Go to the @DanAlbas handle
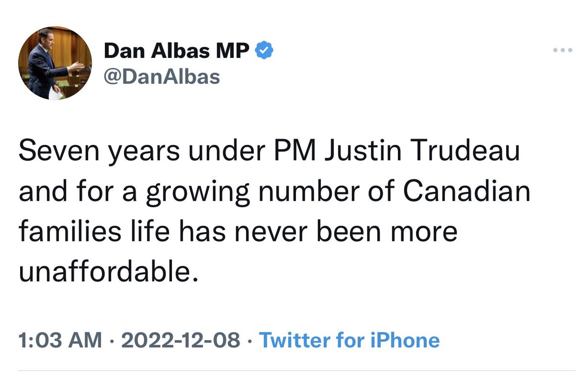 point(162,76)
